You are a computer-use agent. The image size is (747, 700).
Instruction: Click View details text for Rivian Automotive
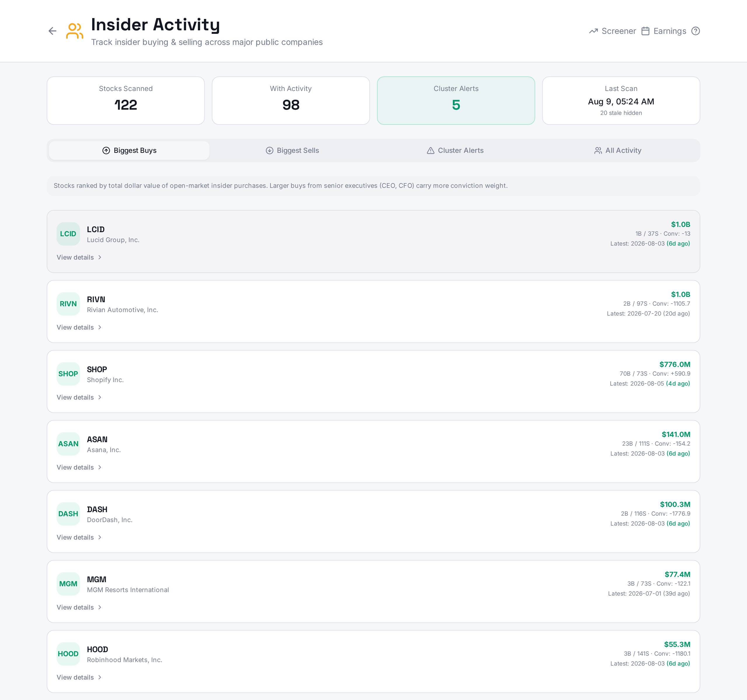click(x=75, y=328)
